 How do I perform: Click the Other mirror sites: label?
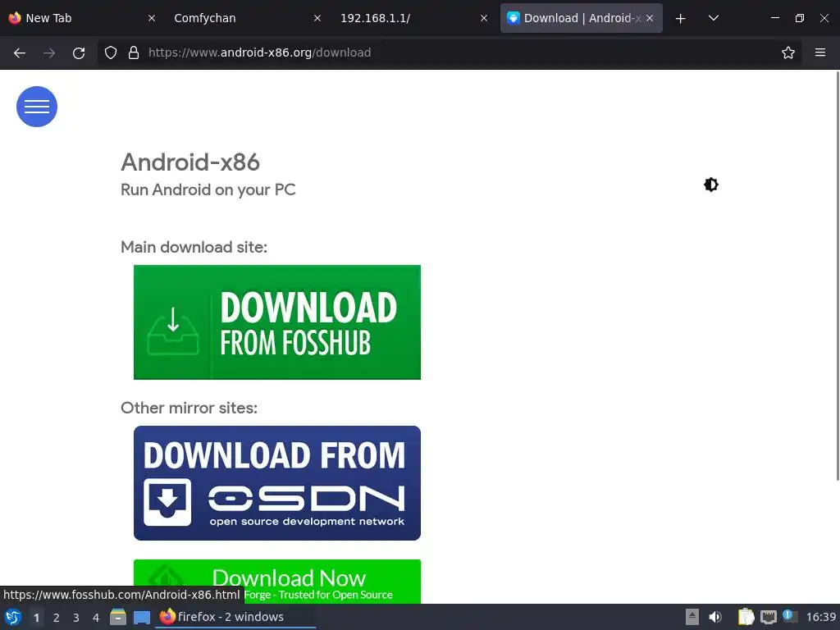[189, 408]
